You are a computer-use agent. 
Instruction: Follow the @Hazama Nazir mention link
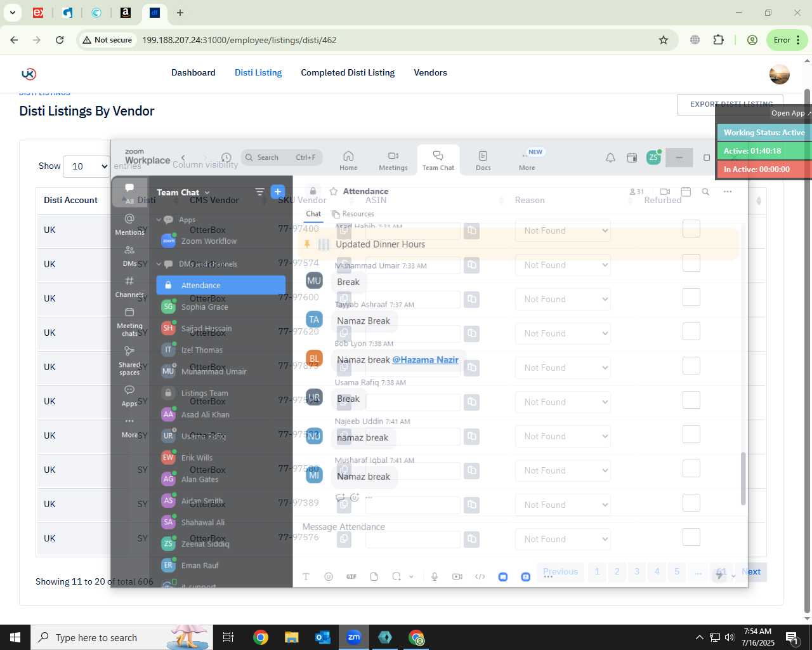click(x=425, y=359)
